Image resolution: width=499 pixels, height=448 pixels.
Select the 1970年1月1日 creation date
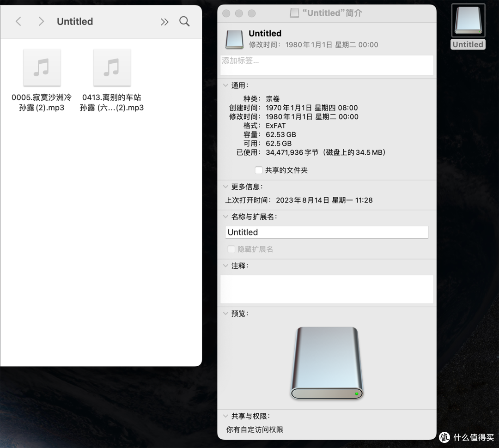(x=311, y=108)
